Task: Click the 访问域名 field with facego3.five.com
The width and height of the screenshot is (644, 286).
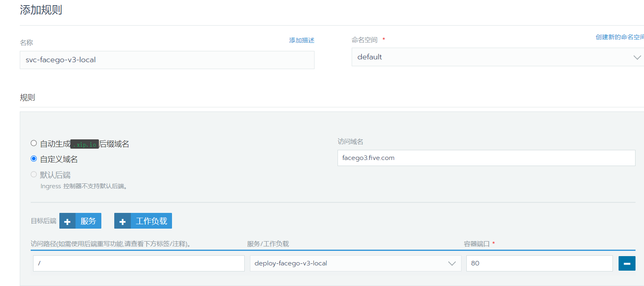Action: click(486, 158)
